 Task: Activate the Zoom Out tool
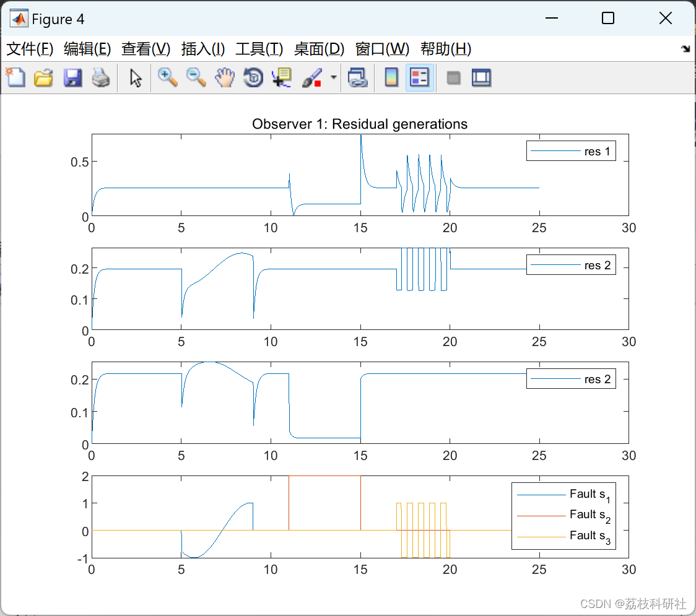point(196,77)
